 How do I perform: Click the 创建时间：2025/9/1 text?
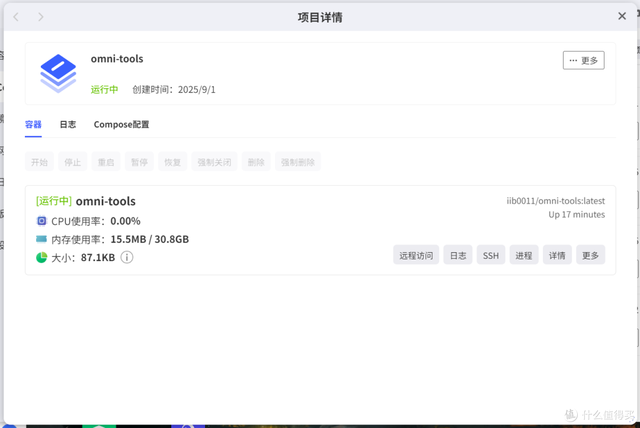[x=174, y=89]
